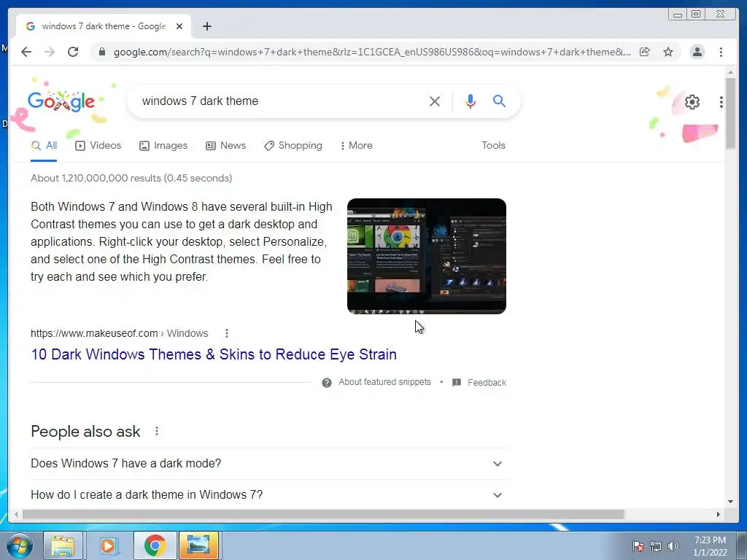Switch to the Images tab
The width and height of the screenshot is (747, 560).
coord(163,145)
